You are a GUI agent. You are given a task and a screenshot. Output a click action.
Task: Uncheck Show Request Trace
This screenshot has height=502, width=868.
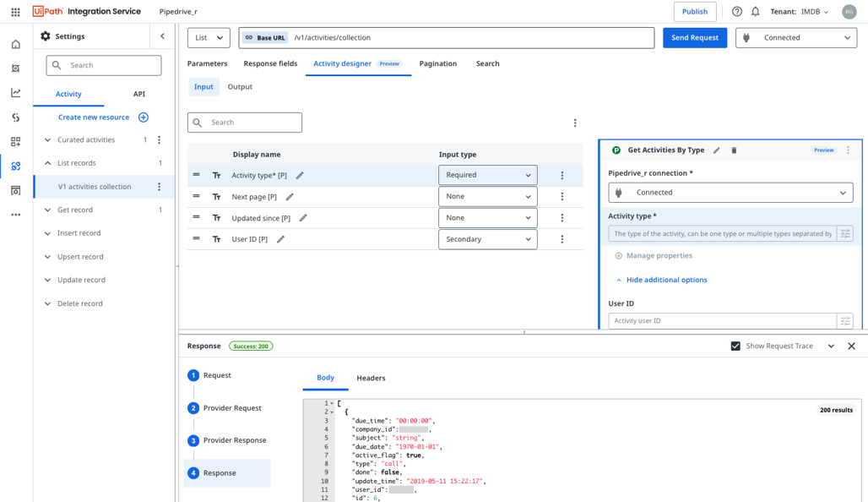click(x=735, y=346)
